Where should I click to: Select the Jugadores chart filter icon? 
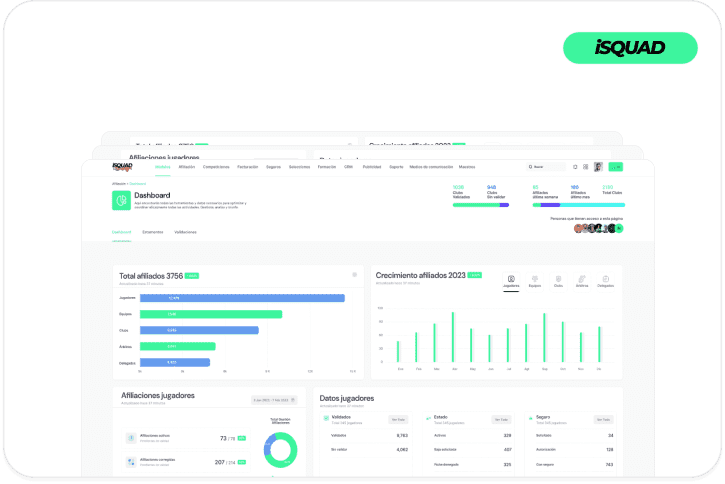(511, 281)
